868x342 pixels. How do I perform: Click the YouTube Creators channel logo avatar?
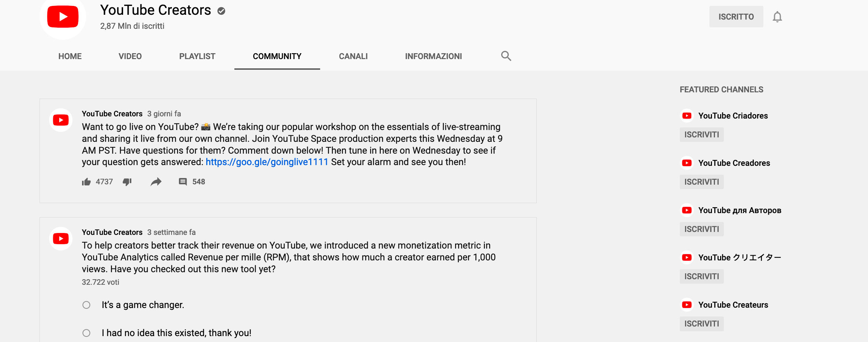(63, 17)
